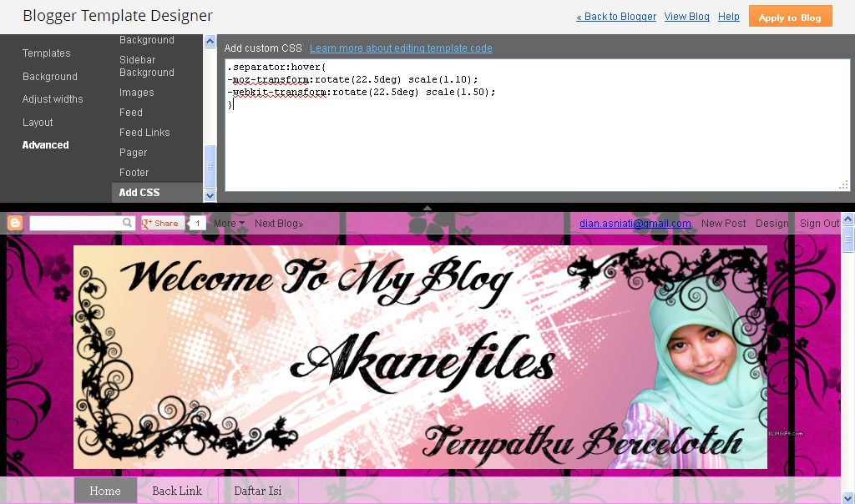This screenshot has height=504, width=855.
Task: Open Learn more about editing template code
Action: (401, 48)
